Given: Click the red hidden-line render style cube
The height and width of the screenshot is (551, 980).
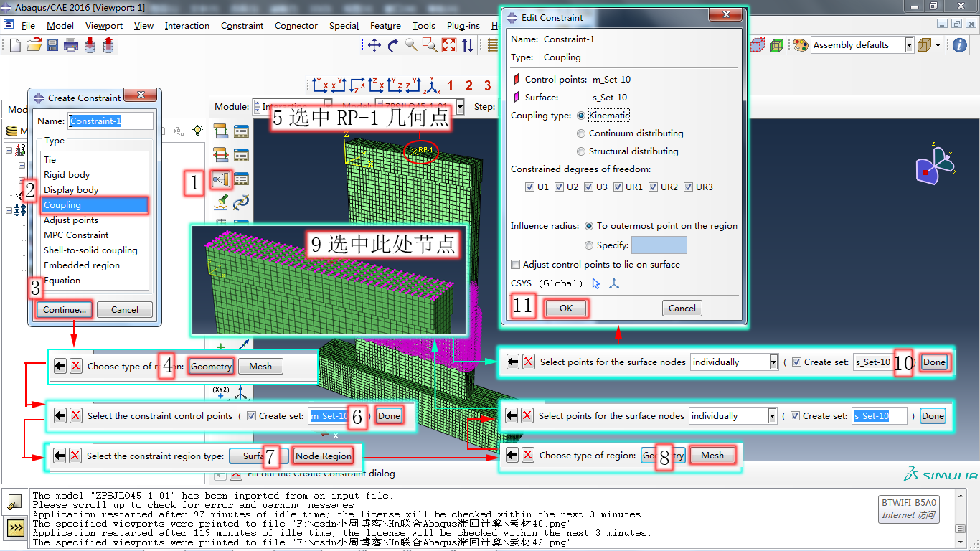Looking at the screenshot, I should (757, 45).
